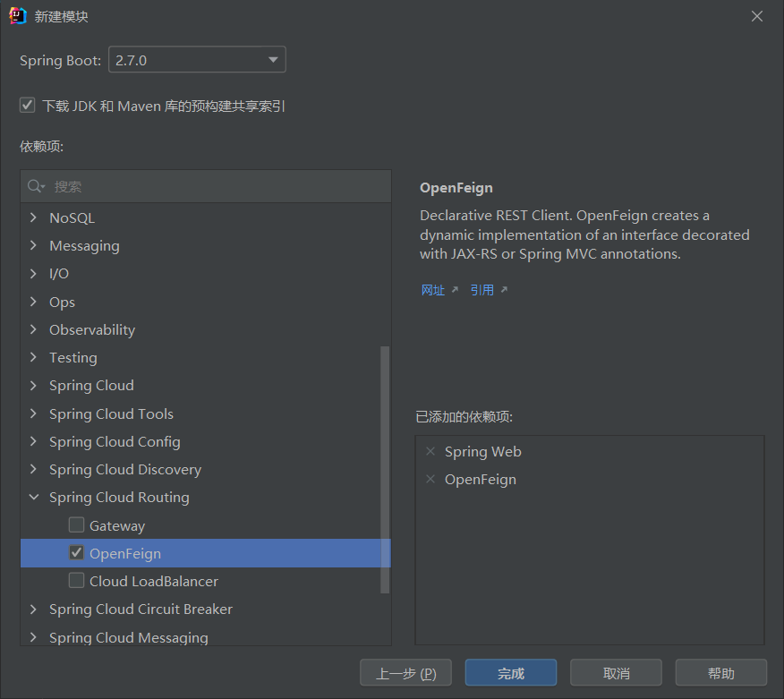The image size is (784, 699).
Task: Click the 上一步 (P) button
Action: point(405,672)
